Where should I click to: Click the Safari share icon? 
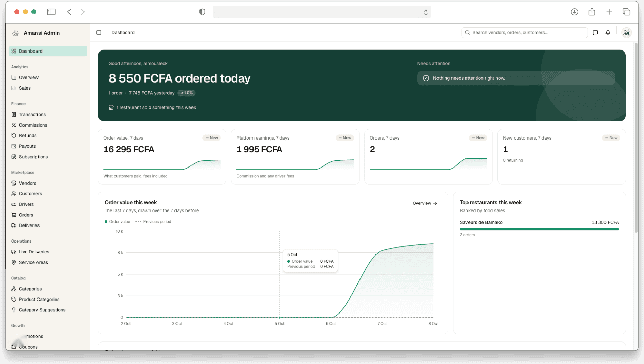point(592,12)
